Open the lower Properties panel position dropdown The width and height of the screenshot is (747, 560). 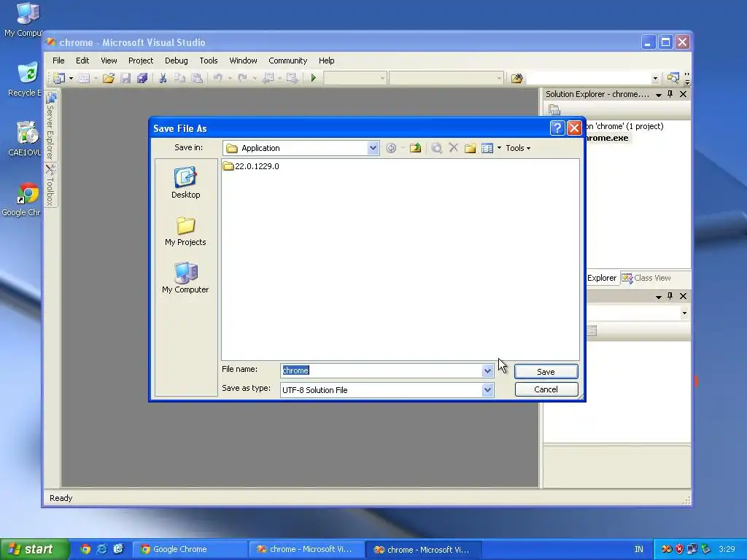coord(659,297)
